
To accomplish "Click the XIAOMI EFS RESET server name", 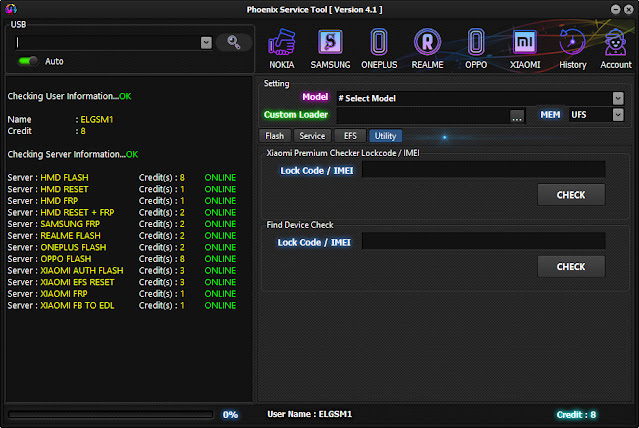I will pos(77,282).
